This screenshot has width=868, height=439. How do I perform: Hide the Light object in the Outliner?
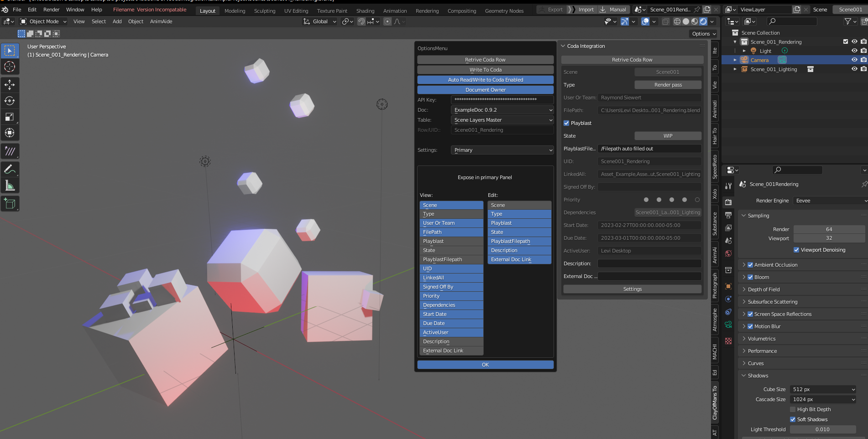854,51
